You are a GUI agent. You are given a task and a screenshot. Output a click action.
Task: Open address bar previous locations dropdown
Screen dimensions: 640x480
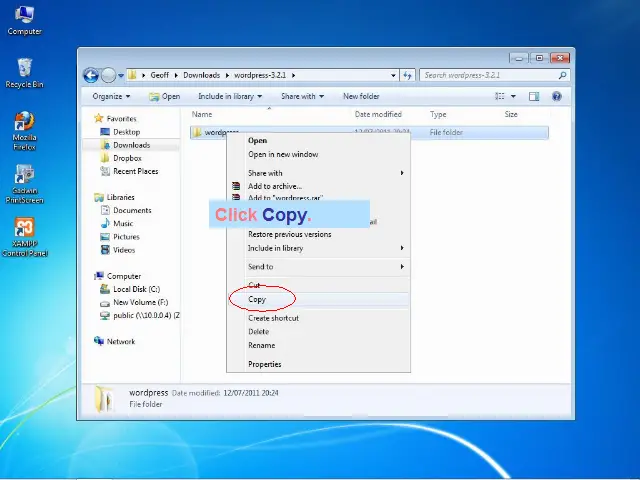pyautogui.click(x=393, y=76)
